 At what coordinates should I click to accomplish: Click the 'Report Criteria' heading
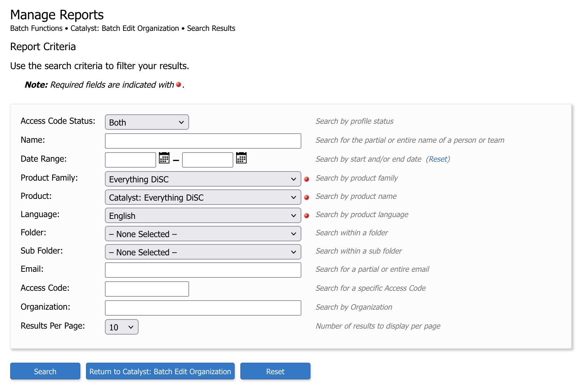click(x=43, y=47)
